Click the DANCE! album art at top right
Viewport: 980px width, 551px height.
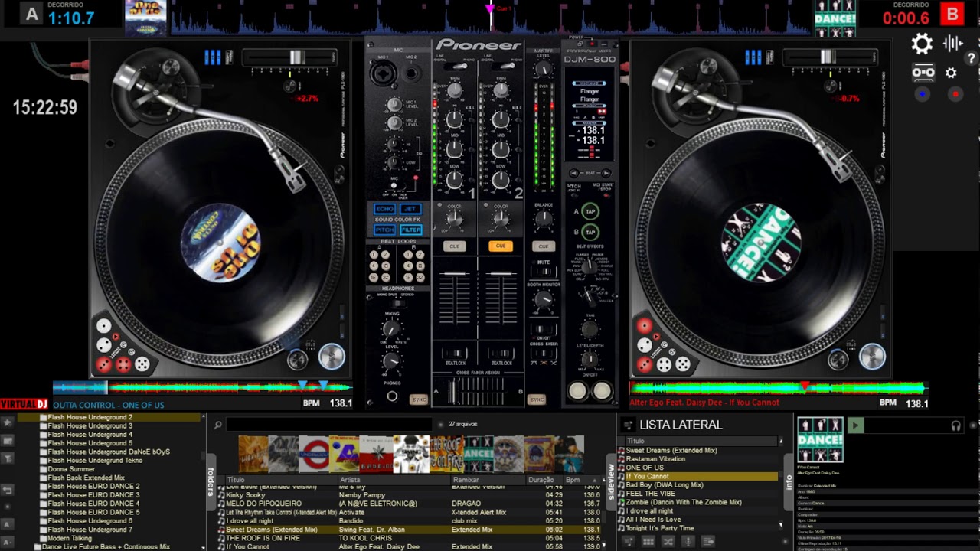pyautogui.click(x=835, y=18)
